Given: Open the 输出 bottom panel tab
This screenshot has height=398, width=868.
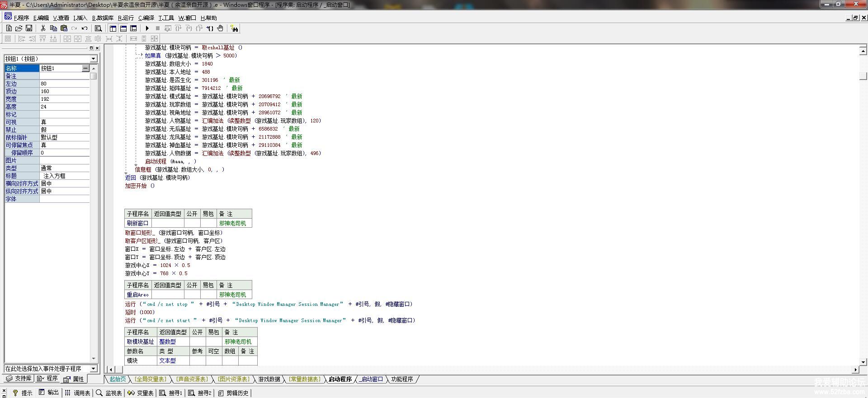Looking at the screenshot, I should (x=49, y=393).
